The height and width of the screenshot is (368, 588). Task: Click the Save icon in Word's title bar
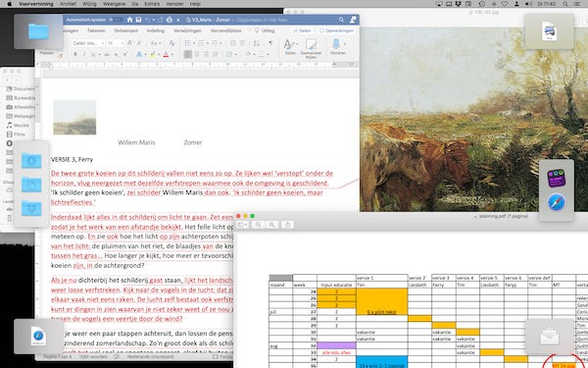coord(138,20)
